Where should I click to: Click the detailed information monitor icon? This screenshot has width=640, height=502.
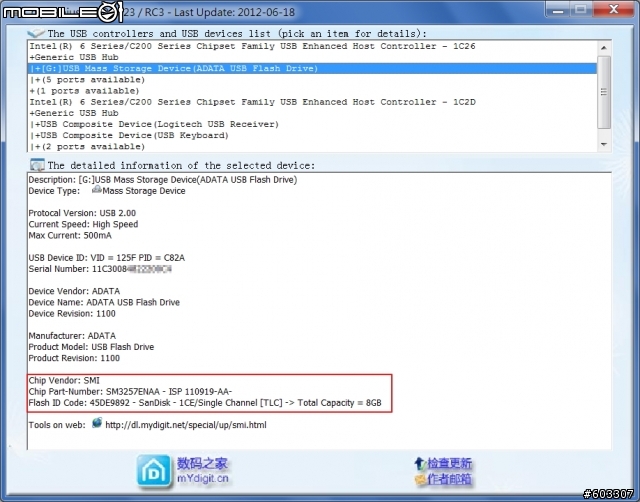[37, 165]
